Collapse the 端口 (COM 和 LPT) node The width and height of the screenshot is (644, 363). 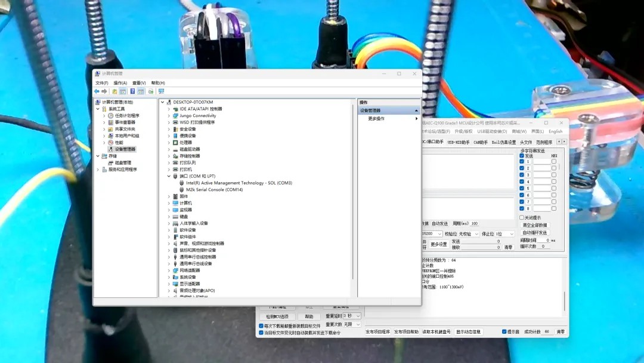tap(169, 176)
